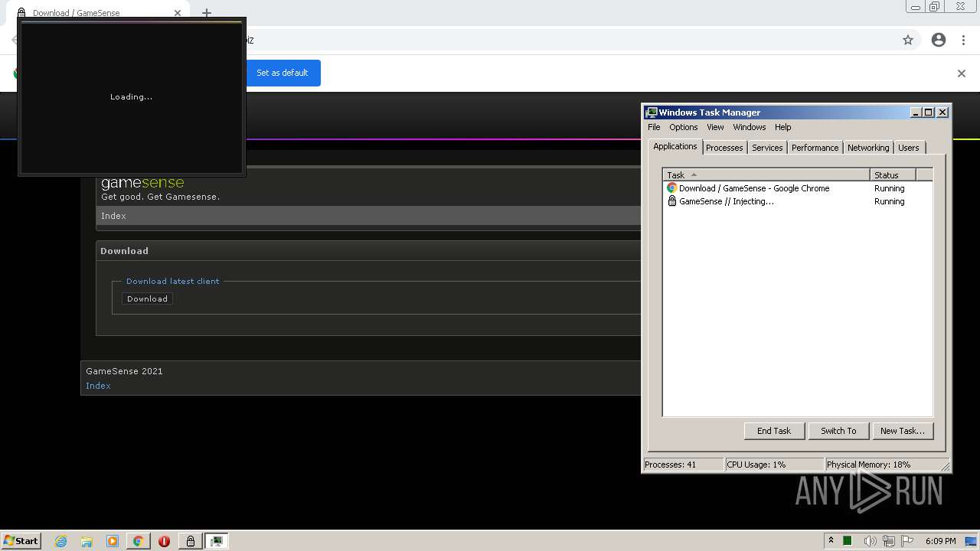
Task: Open the Index link in page footer
Action: click(98, 386)
